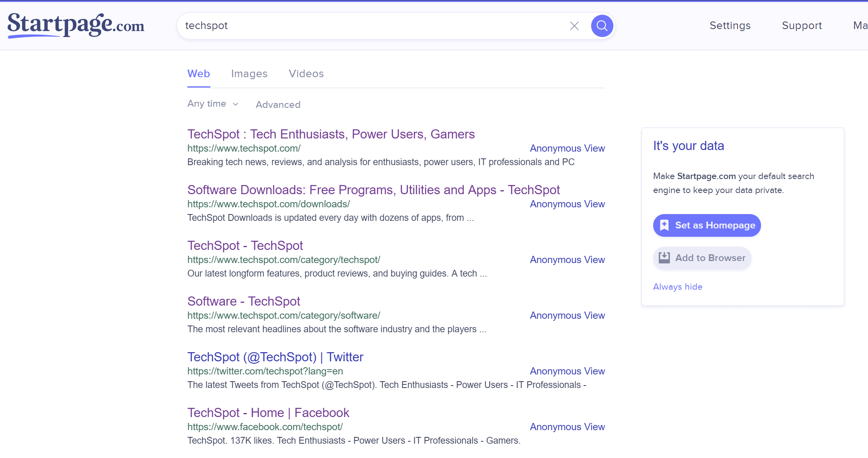Expand the Any time filter dropdown
868x458 pixels.
(x=213, y=104)
